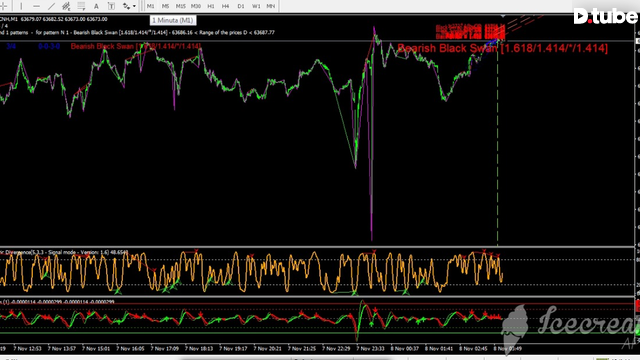The image size is (640, 360).
Task: Click the 7 Nov 17:09 time label
Action: click(164, 349)
